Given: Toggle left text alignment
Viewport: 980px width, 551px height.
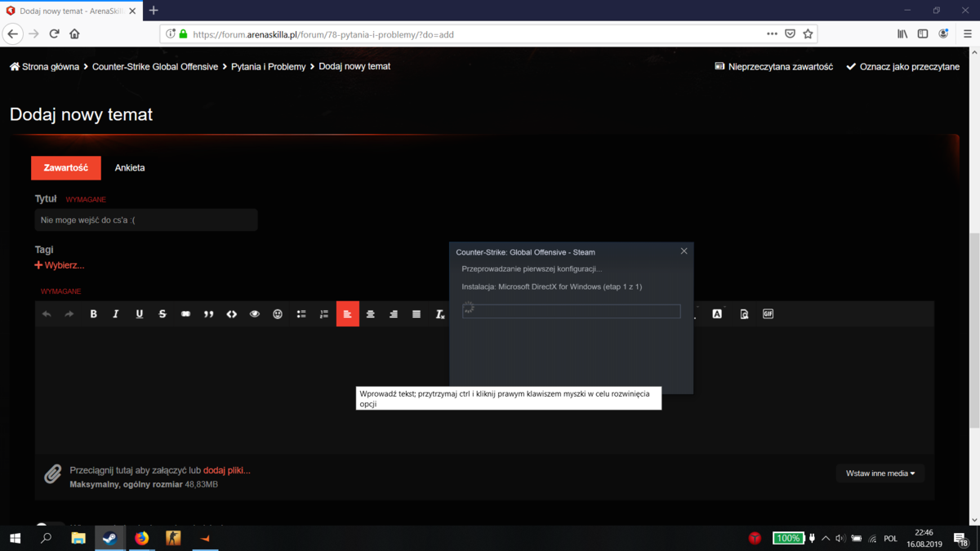Looking at the screenshot, I should pos(348,314).
